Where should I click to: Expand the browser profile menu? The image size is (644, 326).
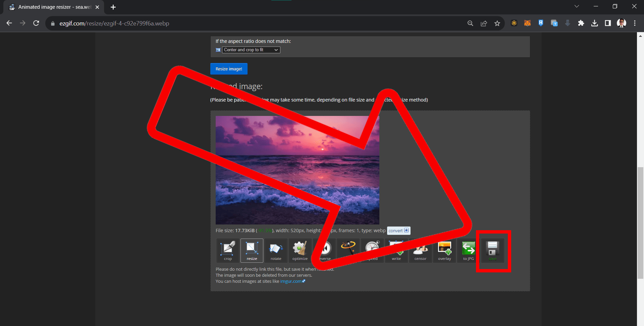point(622,23)
